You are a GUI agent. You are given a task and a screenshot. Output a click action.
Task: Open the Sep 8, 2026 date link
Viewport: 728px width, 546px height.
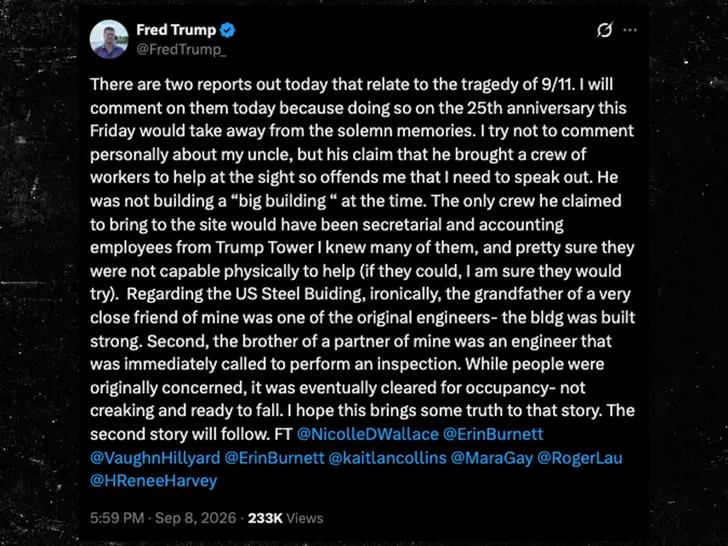coord(195,518)
